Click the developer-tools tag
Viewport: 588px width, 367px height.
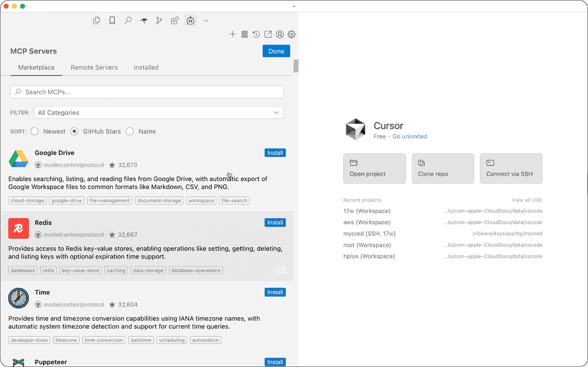29,340
